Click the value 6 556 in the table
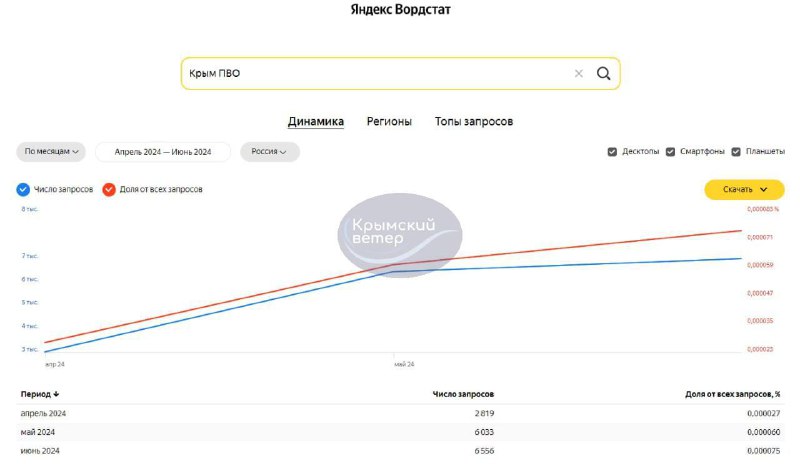The image size is (800, 471). (x=484, y=451)
